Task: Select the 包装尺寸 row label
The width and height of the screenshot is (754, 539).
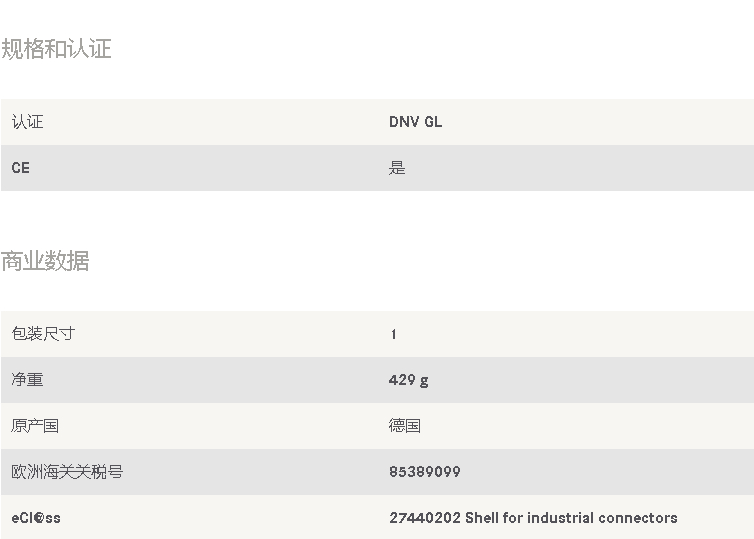Action: 43,333
